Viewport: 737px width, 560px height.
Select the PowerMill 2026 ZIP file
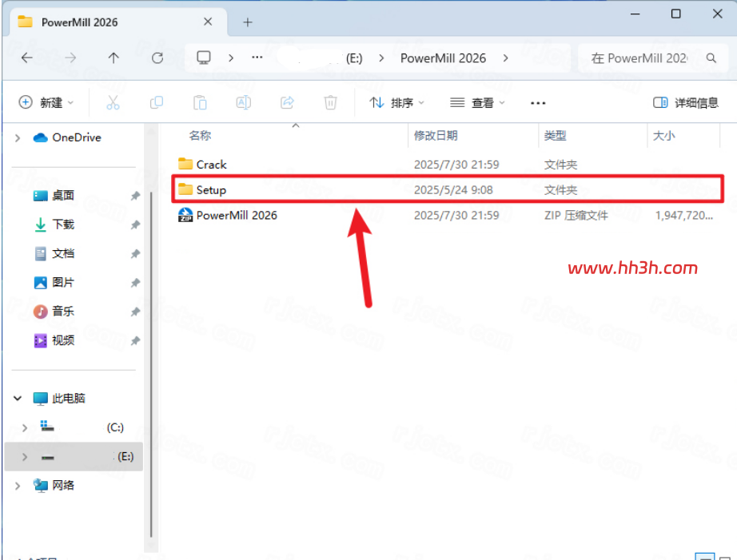coord(447,215)
